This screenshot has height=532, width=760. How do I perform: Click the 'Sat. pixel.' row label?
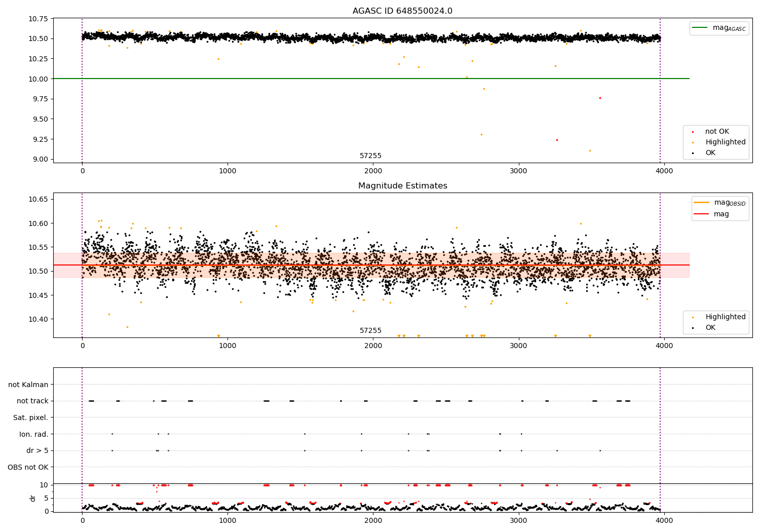point(31,417)
